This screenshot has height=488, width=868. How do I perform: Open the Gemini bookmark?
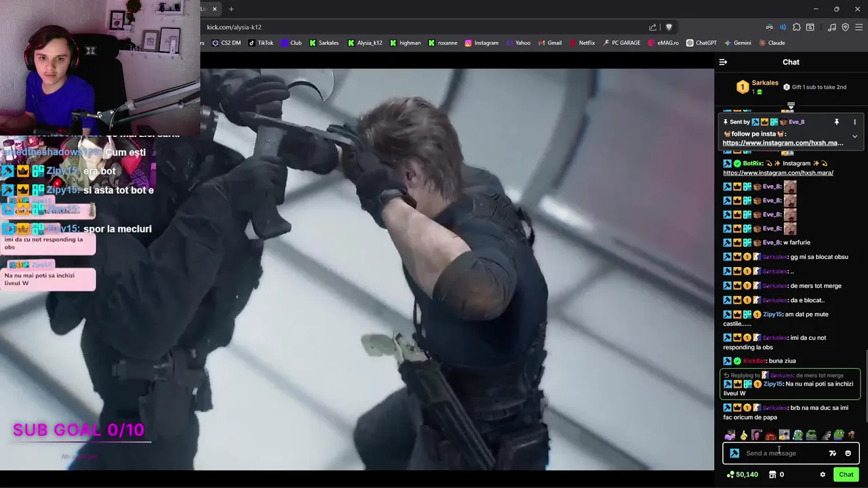point(738,43)
